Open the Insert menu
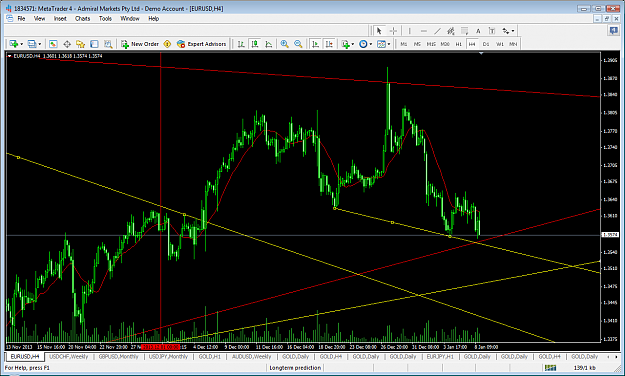 [x=60, y=18]
